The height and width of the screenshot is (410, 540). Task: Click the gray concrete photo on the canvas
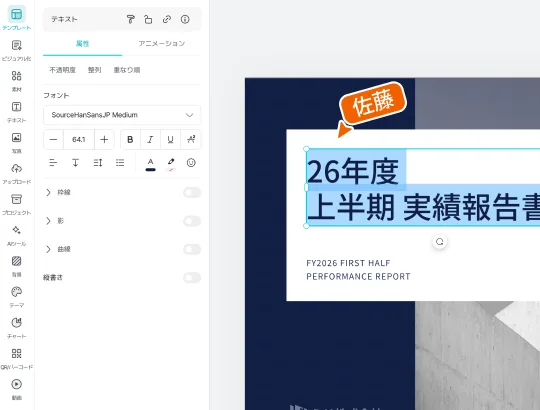pyautogui.click(x=477, y=355)
